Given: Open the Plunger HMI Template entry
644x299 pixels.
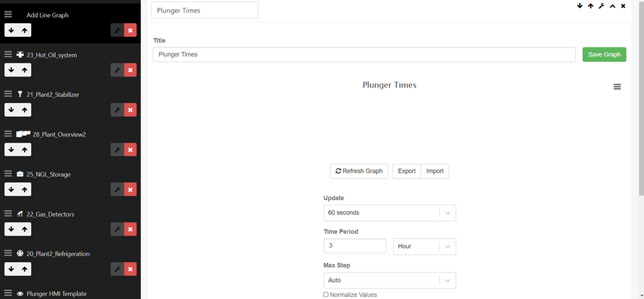Looking at the screenshot, I should pos(56,294).
